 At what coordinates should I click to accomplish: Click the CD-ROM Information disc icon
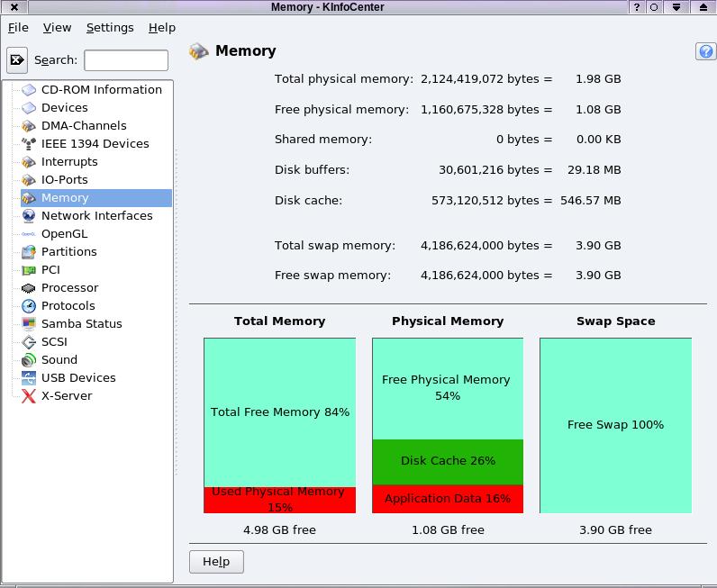click(28, 90)
